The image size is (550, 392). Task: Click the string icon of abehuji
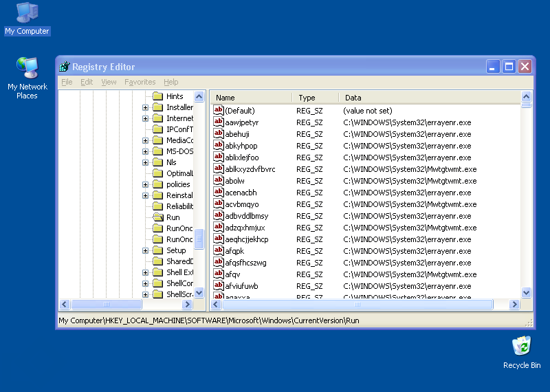[x=219, y=133]
